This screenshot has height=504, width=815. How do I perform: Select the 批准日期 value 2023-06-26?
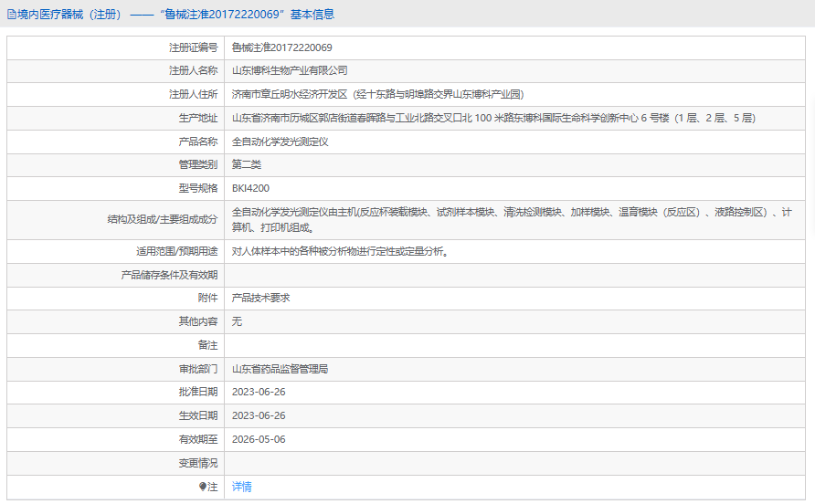click(x=259, y=393)
